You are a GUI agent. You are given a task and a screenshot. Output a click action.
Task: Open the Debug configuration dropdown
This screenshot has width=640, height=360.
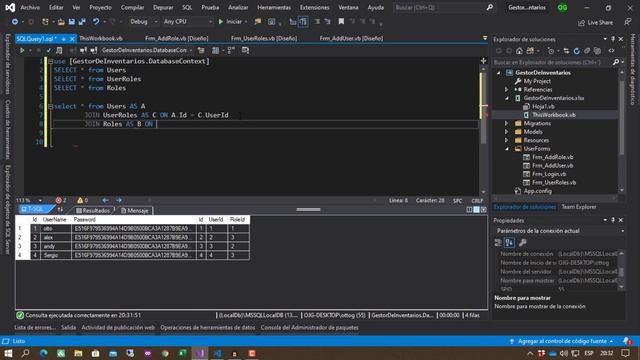pyautogui.click(x=144, y=22)
